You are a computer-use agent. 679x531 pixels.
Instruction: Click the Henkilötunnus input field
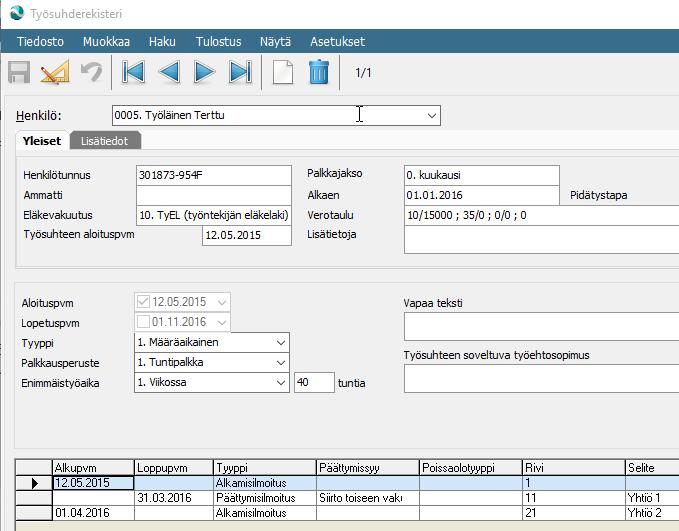[x=213, y=175]
